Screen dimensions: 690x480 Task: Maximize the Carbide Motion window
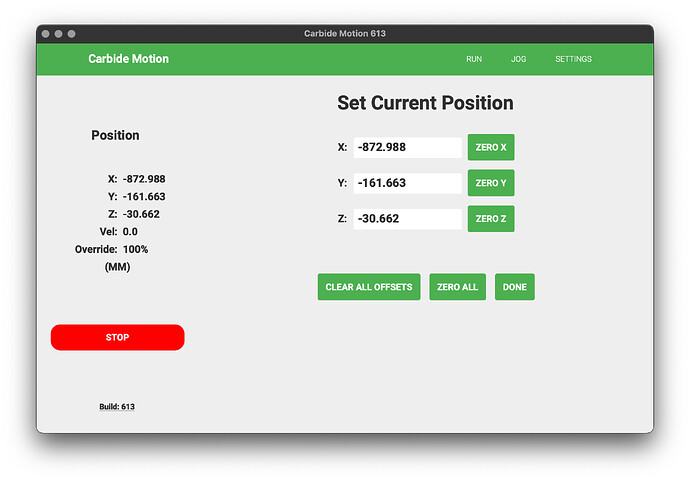72,34
